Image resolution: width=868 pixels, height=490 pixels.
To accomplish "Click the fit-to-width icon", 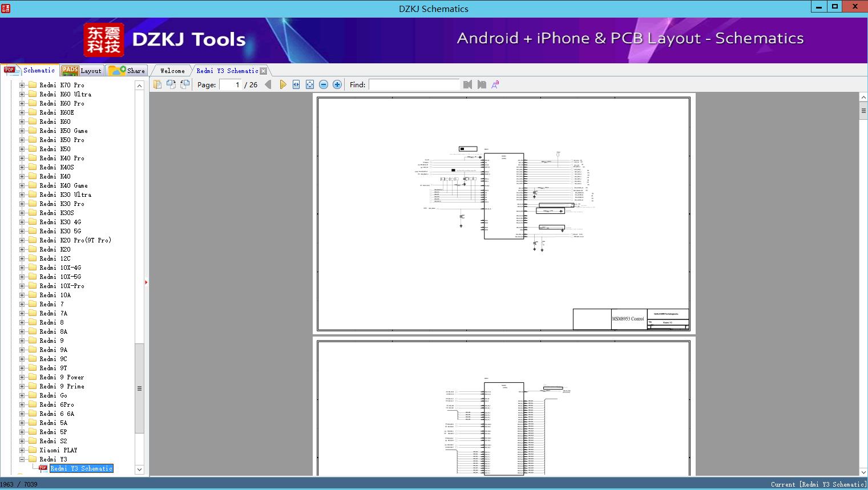I will point(296,84).
